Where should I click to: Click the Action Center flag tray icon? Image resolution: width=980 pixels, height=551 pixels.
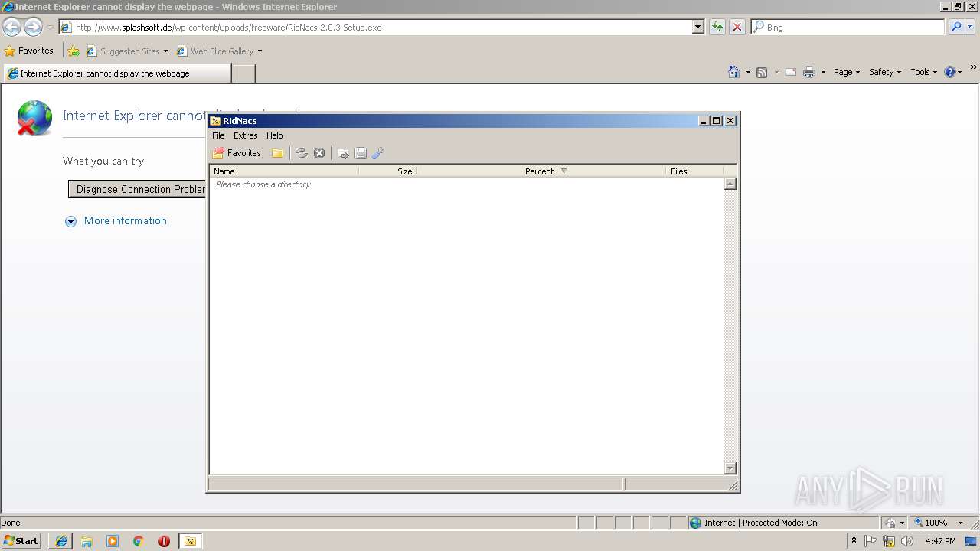[871, 541]
